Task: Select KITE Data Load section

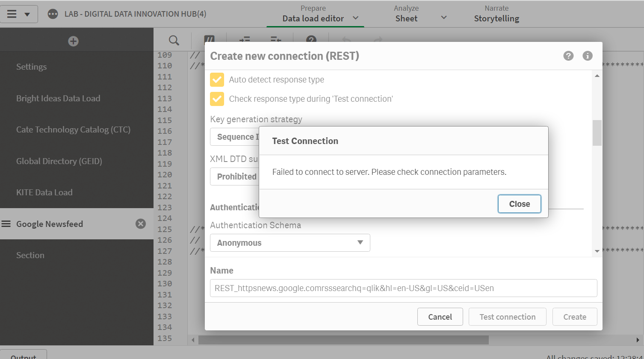Action: point(77,192)
